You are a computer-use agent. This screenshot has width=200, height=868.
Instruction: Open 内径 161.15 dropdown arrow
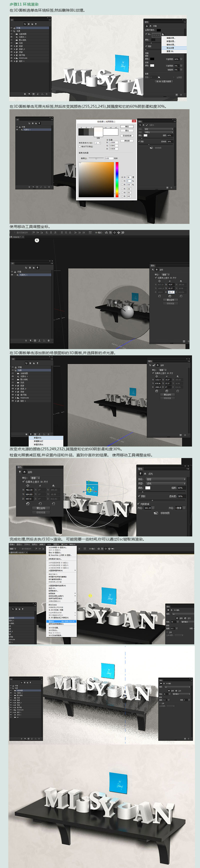click(153, 508)
